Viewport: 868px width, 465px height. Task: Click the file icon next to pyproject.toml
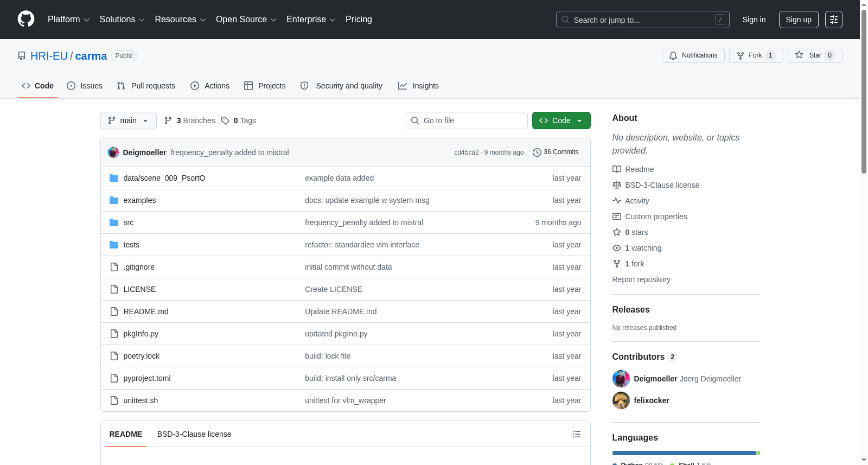(x=114, y=378)
